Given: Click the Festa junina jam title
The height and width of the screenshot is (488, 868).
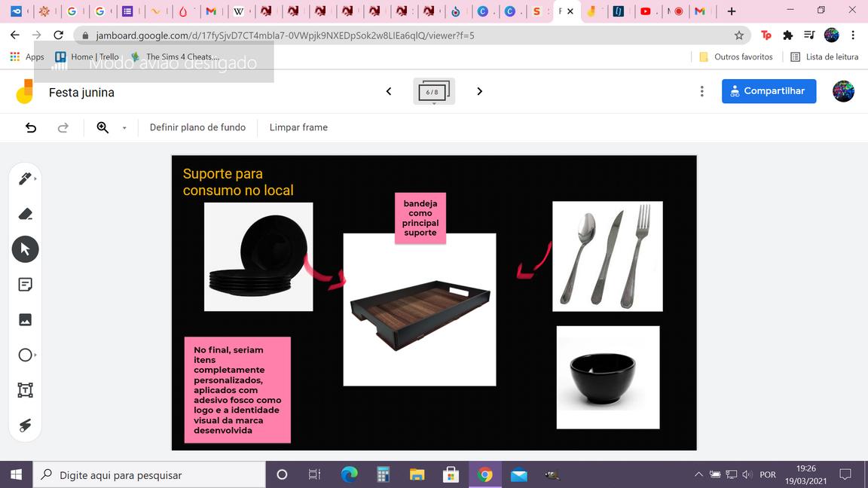Looking at the screenshot, I should point(82,93).
